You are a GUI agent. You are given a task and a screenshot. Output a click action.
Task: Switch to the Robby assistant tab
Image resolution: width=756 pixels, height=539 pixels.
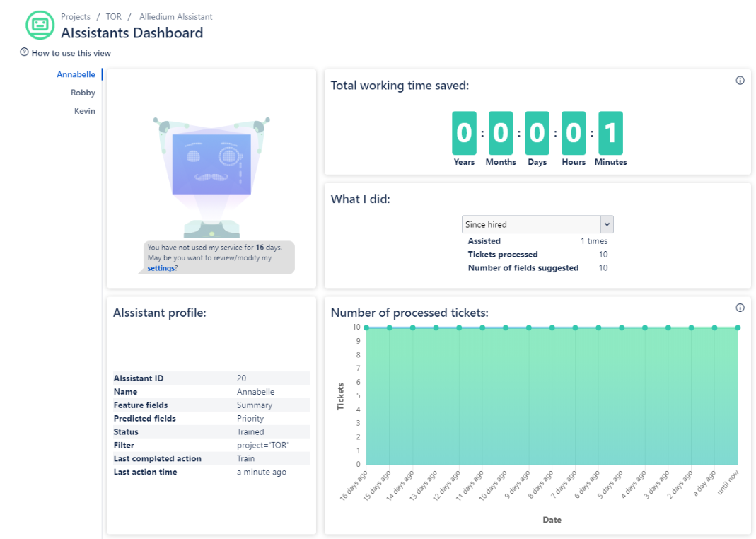click(x=83, y=93)
